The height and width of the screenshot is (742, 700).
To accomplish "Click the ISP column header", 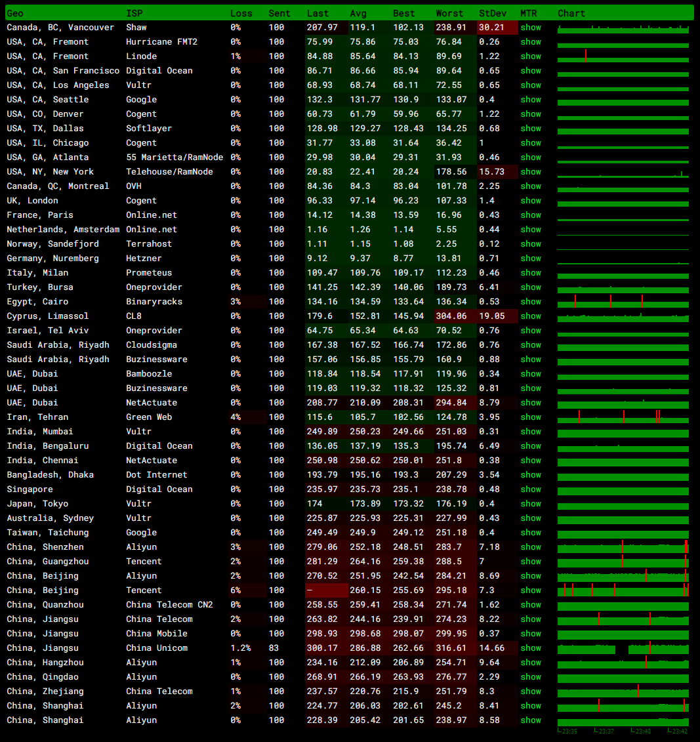I will tap(134, 13).
